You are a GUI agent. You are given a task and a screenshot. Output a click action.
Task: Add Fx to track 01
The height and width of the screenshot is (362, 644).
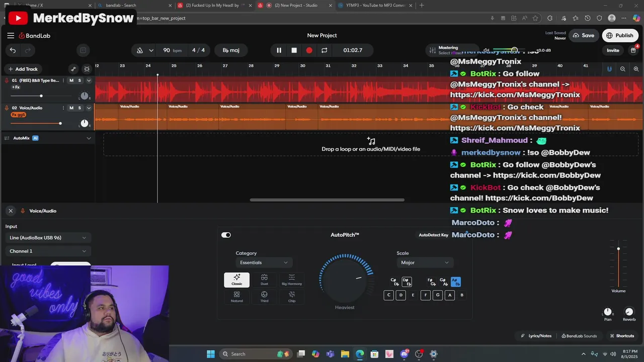click(x=16, y=87)
